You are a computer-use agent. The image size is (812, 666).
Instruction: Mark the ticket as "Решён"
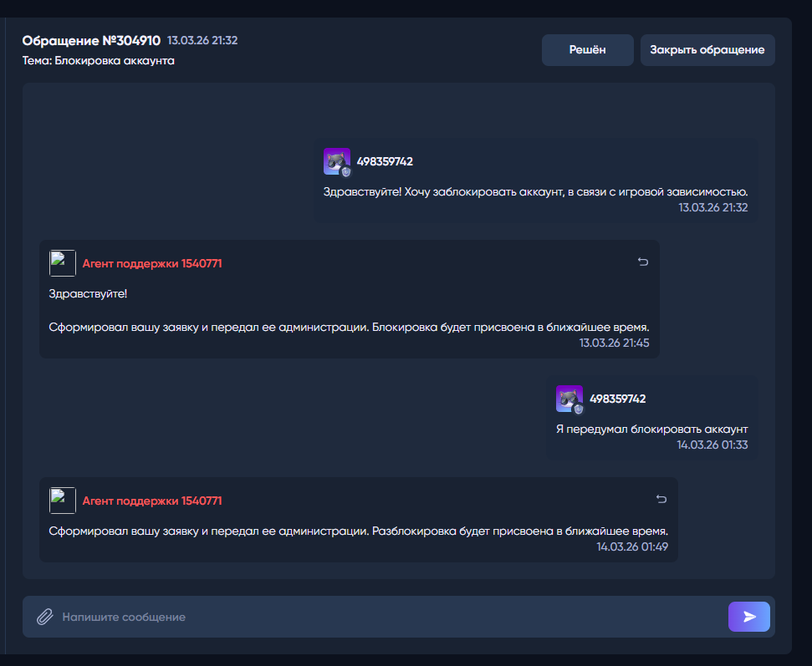pyautogui.click(x=587, y=50)
